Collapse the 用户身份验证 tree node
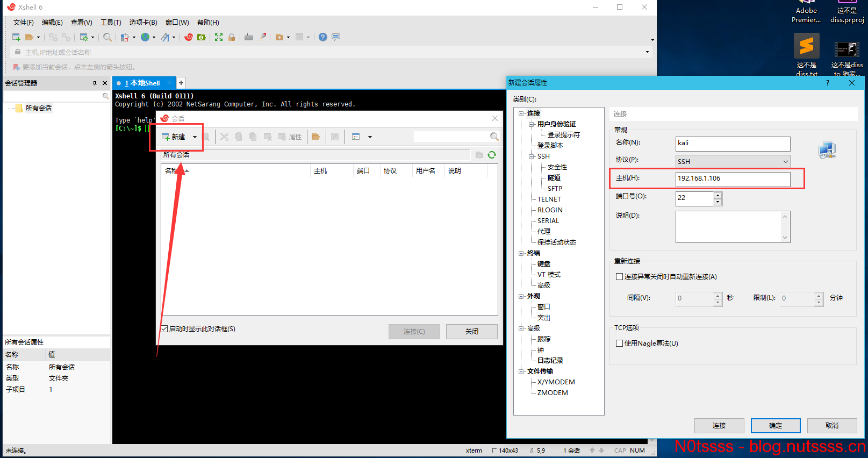 coord(532,124)
